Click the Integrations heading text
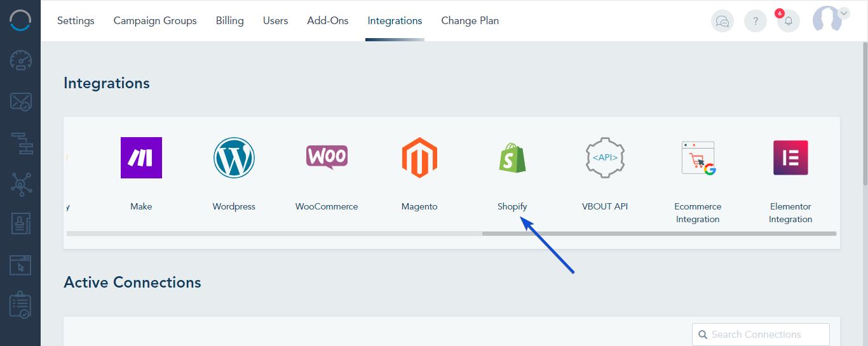The width and height of the screenshot is (868, 346). pos(107,83)
